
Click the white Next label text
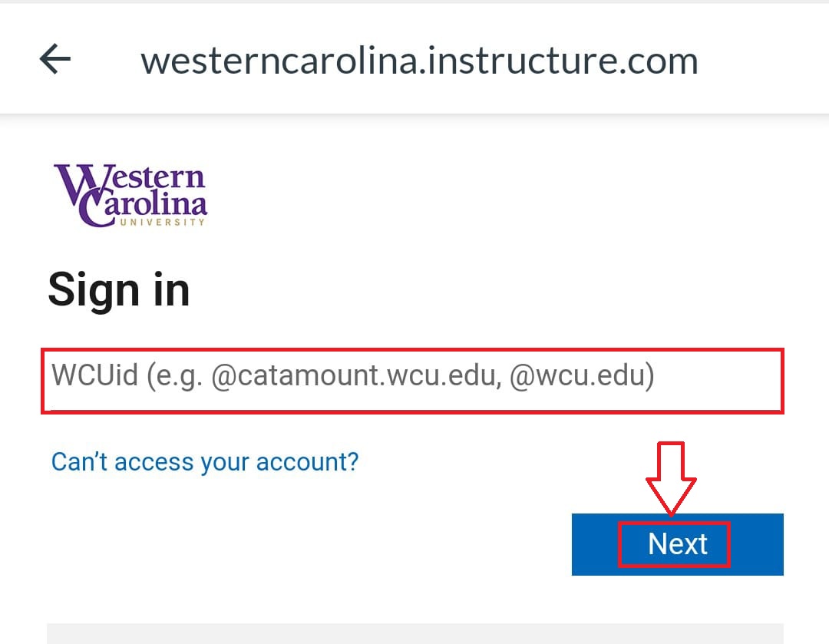[677, 544]
